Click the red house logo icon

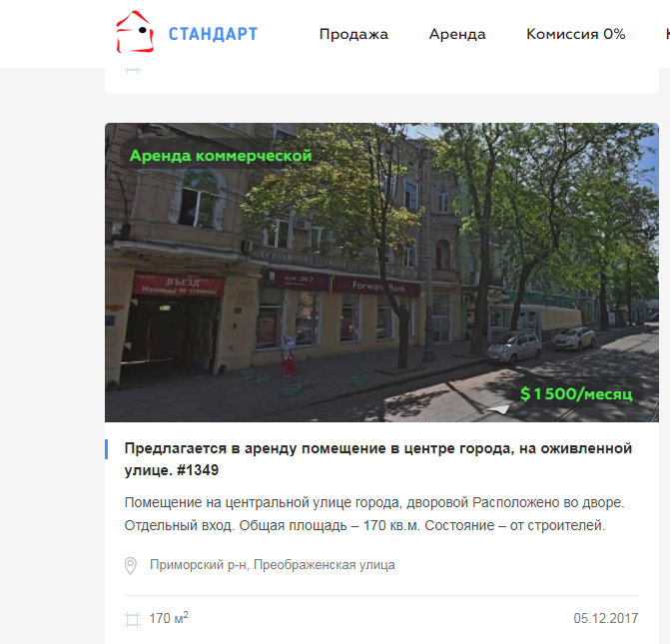click(135, 32)
